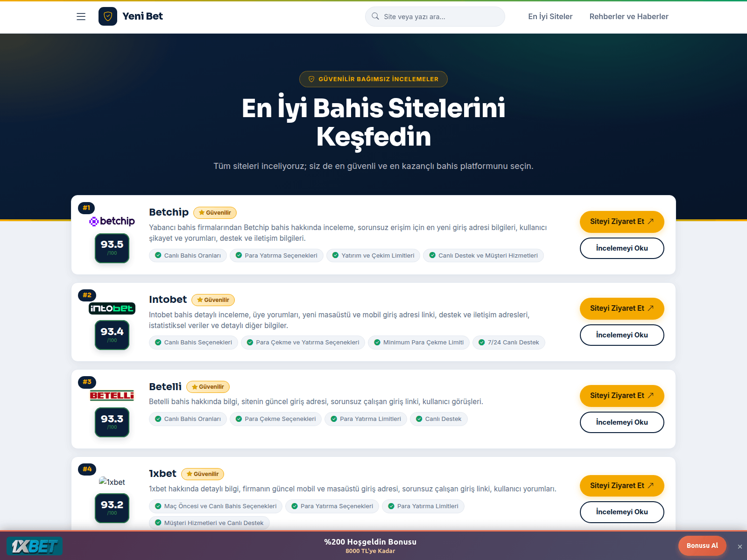Click the 1xbet logo image
Image resolution: width=747 pixels, height=560 pixels.
pos(112,482)
